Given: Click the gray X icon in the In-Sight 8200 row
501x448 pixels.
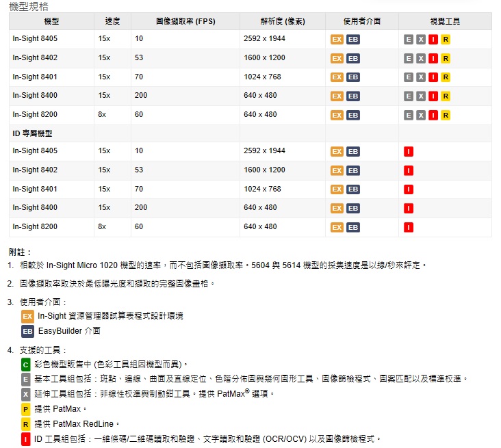Looking at the screenshot, I should (x=421, y=116).
